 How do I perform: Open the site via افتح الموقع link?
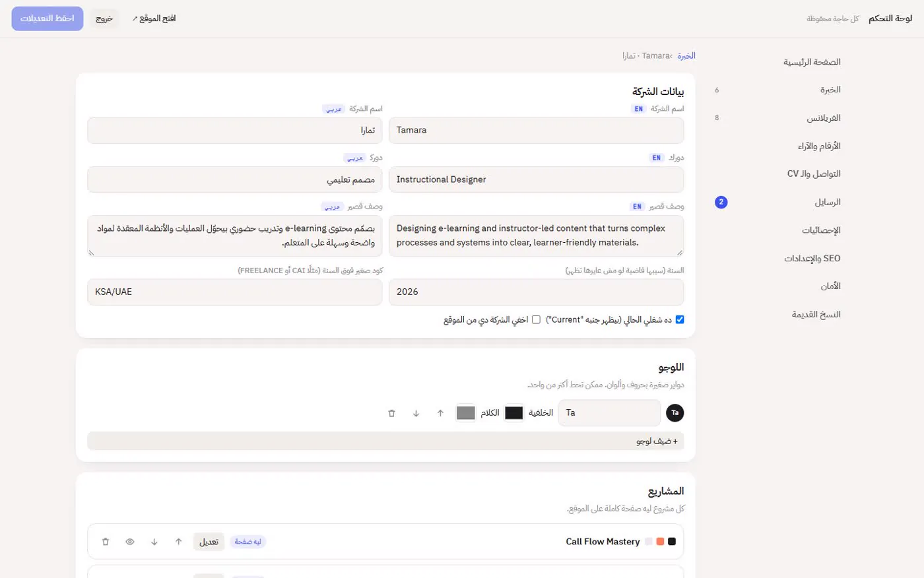[x=154, y=18]
